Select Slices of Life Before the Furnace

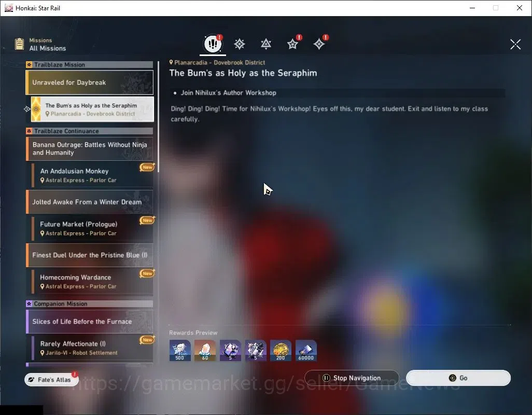pos(90,321)
